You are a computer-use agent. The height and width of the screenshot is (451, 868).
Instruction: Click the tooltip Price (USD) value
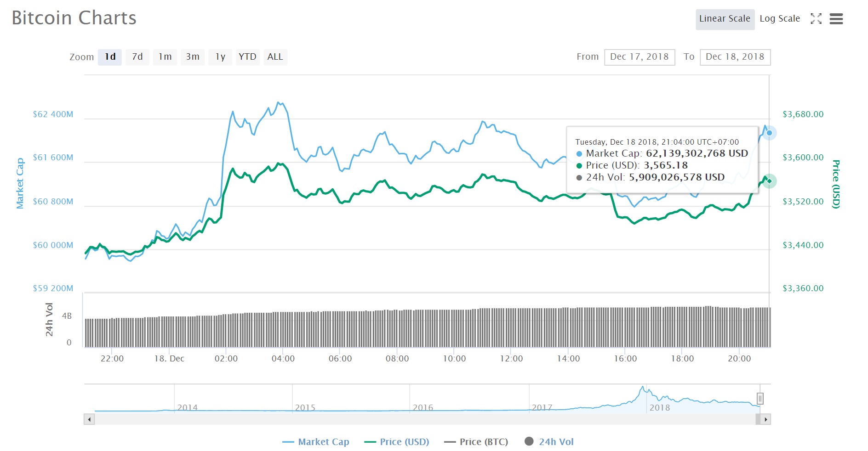pyautogui.click(x=666, y=165)
